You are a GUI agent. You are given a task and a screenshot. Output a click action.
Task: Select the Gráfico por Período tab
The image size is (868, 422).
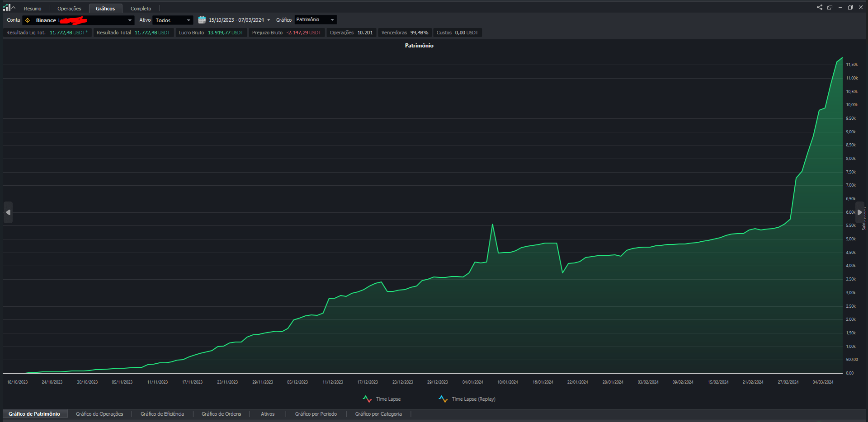coord(316,414)
